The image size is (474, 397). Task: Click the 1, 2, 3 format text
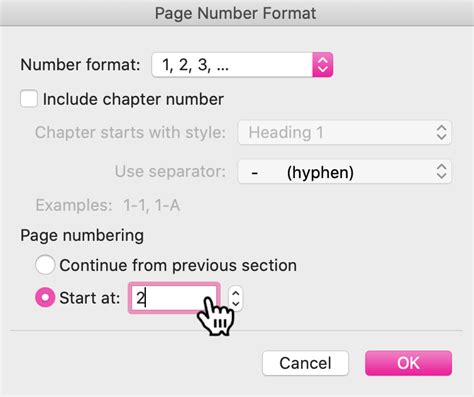coord(195,65)
